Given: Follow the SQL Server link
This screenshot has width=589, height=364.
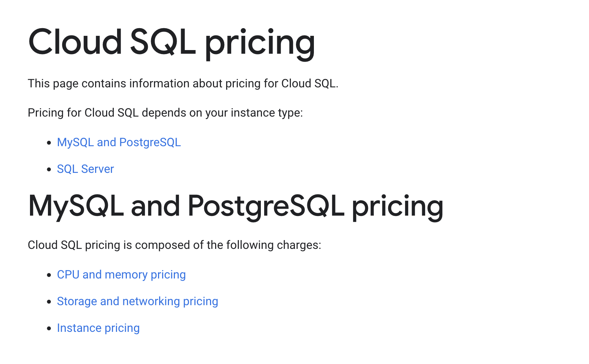Looking at the screenshot, I should 85,169.
